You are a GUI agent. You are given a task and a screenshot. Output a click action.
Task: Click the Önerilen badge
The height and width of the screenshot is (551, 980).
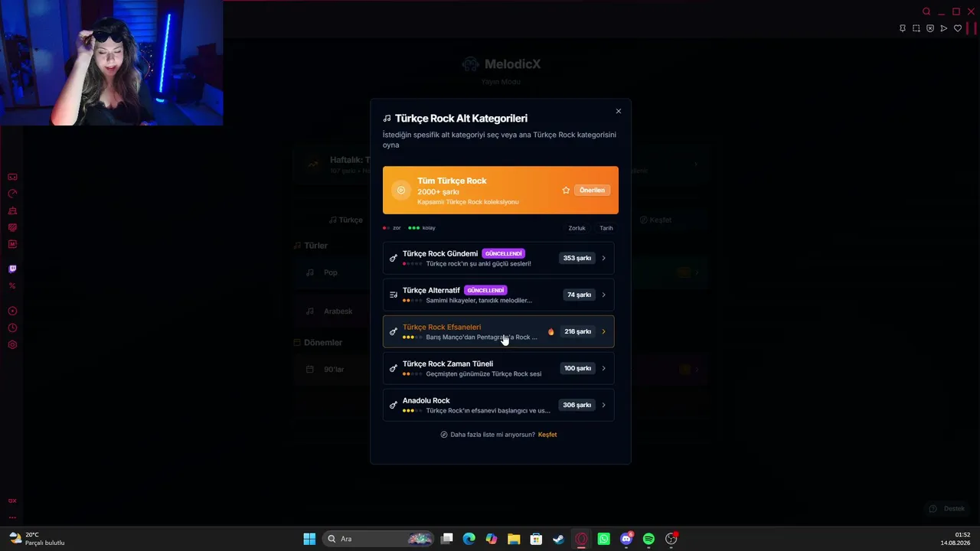(x=592, y=190)
